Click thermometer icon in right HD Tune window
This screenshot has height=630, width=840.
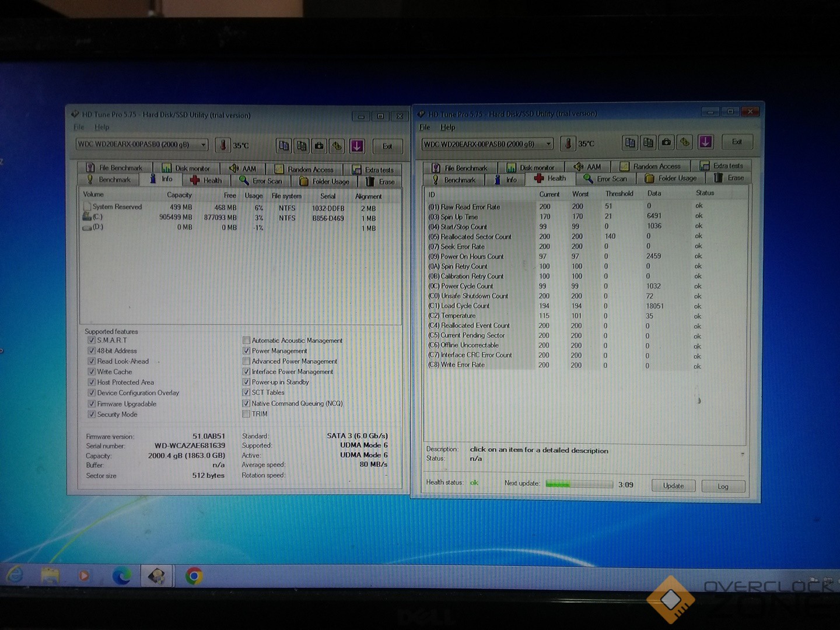[568, 143]
